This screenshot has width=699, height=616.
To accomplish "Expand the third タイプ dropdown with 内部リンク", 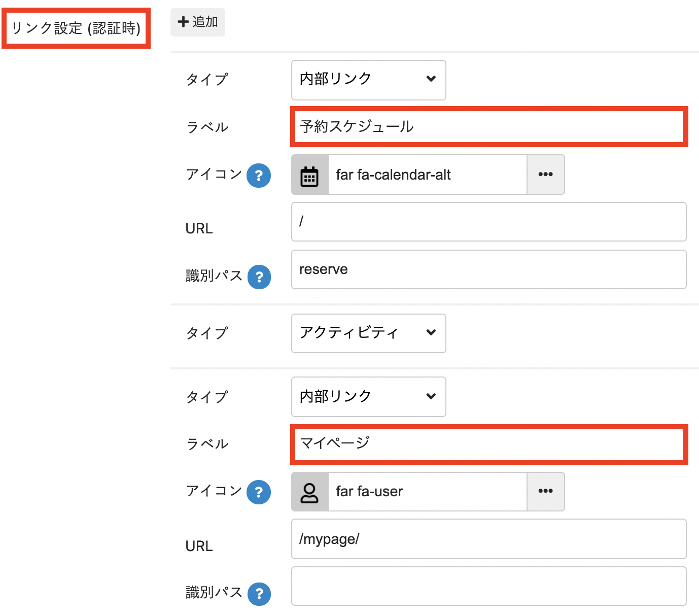I will tap(368, 397).
